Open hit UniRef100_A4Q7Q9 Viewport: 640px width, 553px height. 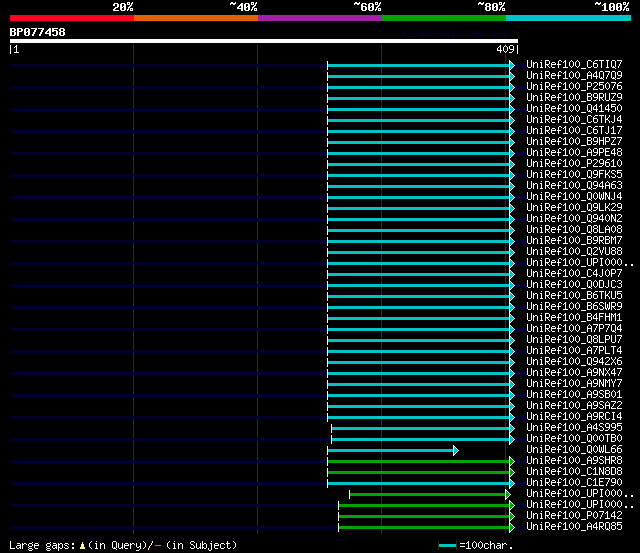[x=574, y=76]
